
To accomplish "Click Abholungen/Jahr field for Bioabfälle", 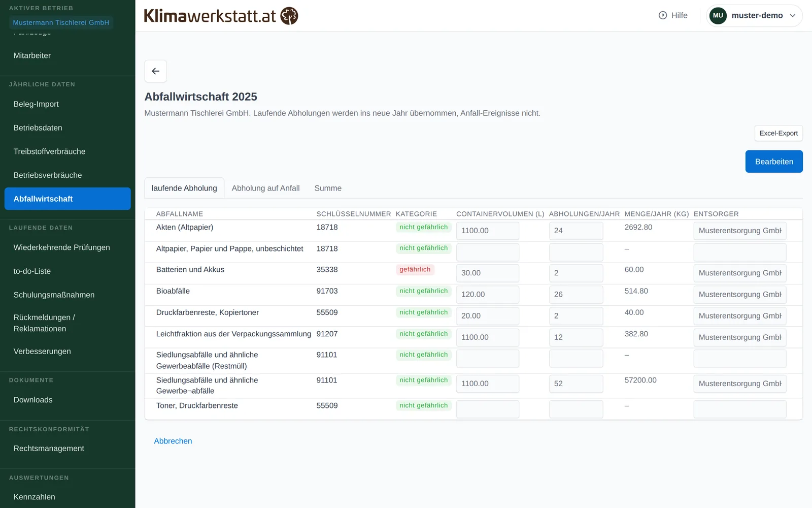I will click(x=576, y=295).
